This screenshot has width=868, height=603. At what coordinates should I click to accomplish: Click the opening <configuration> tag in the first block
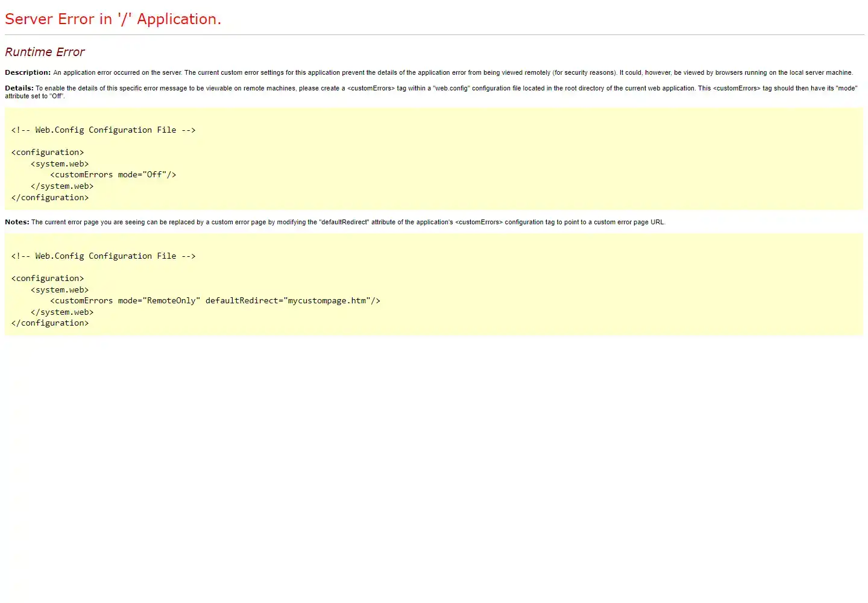coord(48,153)
